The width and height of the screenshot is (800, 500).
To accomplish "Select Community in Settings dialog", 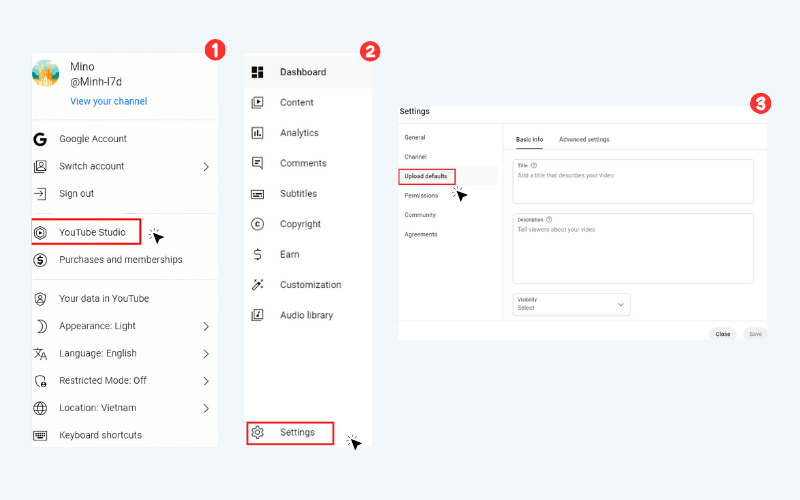I will tap(420, 215).
